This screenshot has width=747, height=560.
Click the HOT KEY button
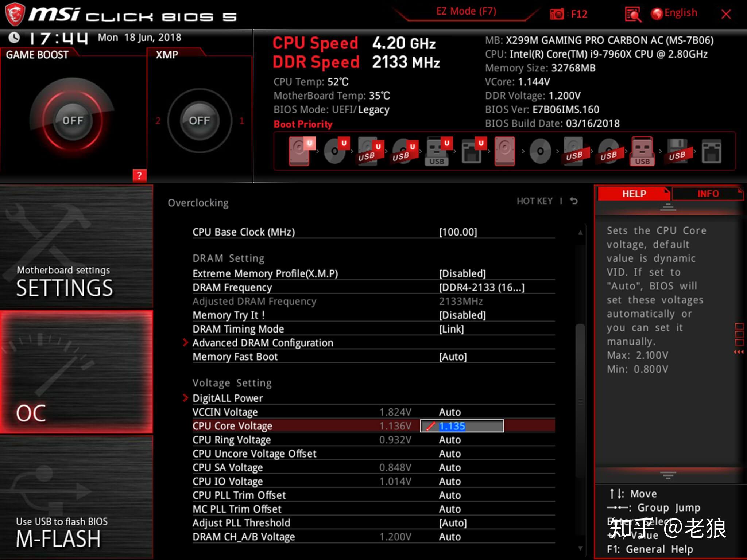[535, 201]
